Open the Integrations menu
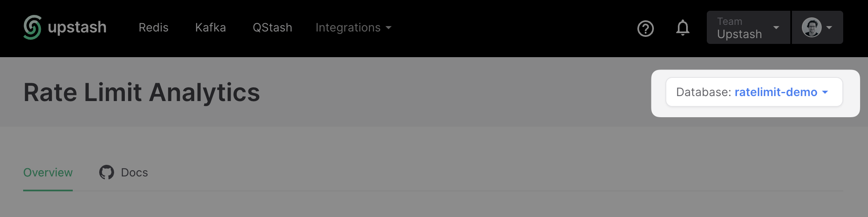Screen dimensions: 868x217 click(348, 28)
